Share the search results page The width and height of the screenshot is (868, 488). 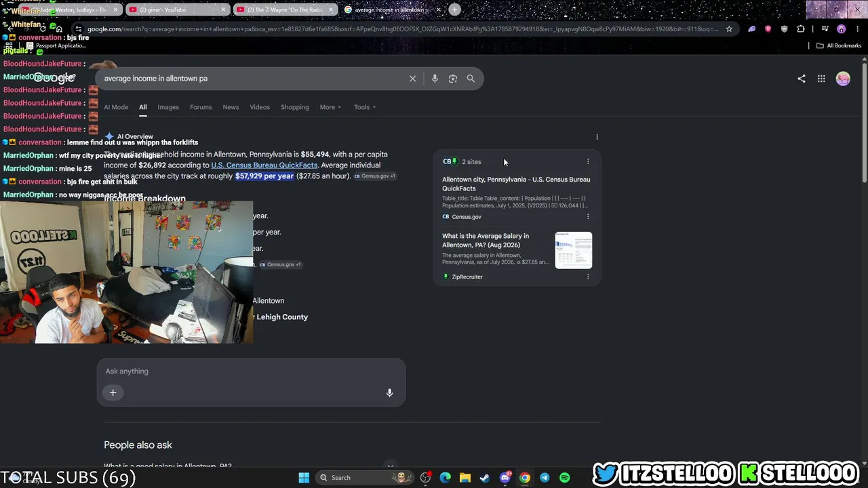802,79
